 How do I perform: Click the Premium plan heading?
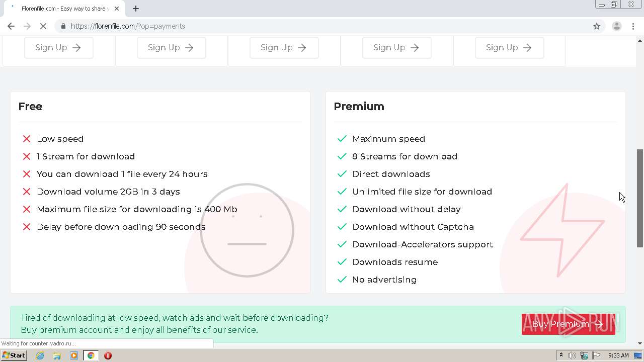tap(359, 106)
